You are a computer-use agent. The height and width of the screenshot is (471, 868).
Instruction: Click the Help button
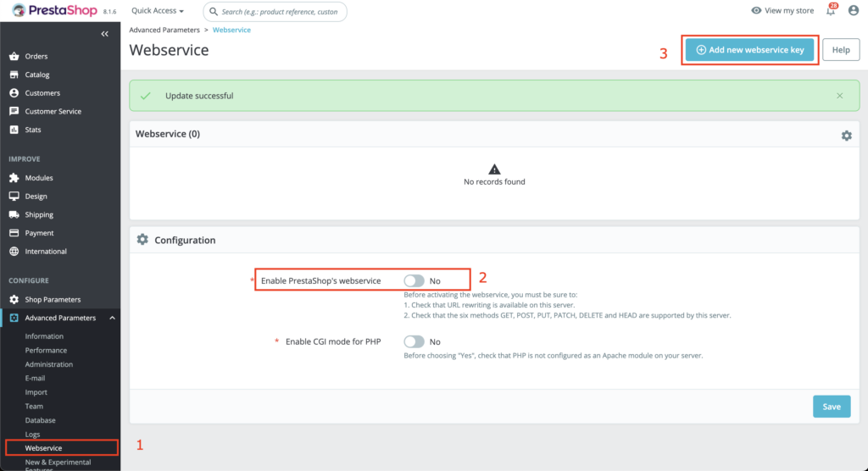841,50
